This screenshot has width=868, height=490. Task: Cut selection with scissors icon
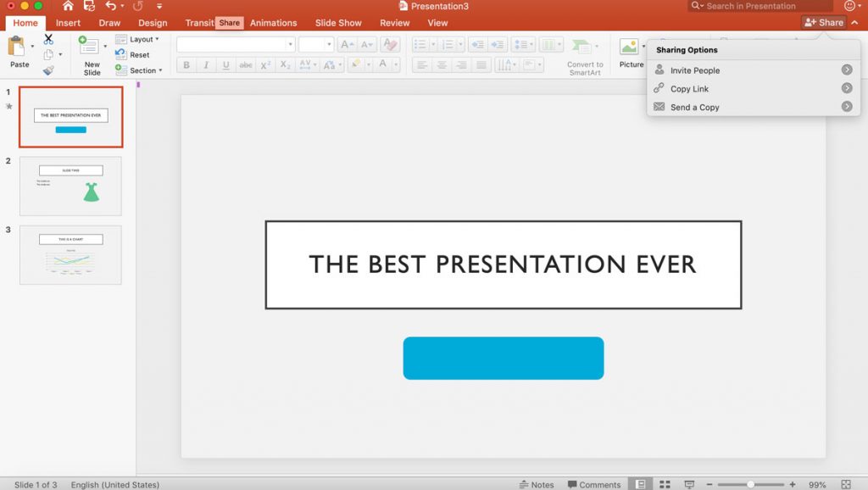[x=48, y=39]
